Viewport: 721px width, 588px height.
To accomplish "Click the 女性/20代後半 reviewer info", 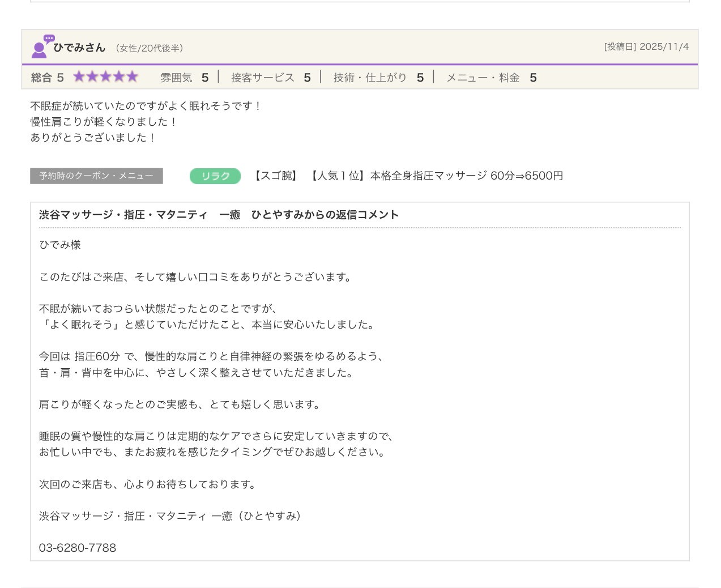I will [150, 49].
